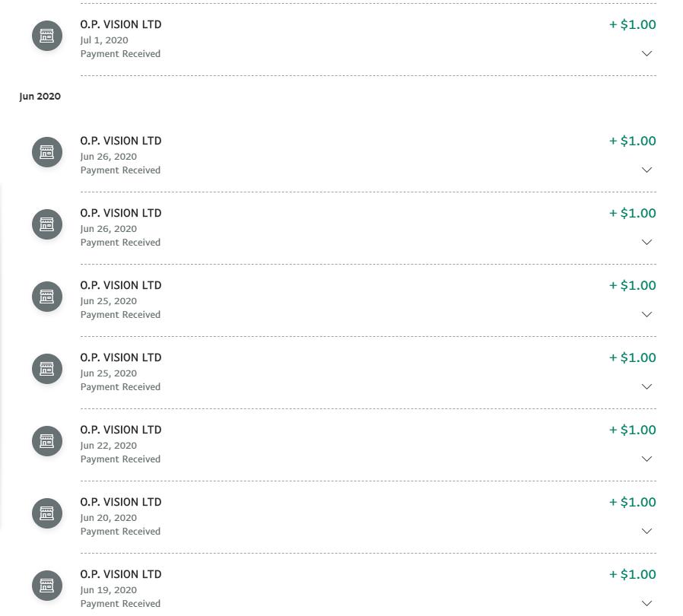Open O.P. VISION LTD name on Jul 1
Screen dimensions: 683x616
coord(121,24)
